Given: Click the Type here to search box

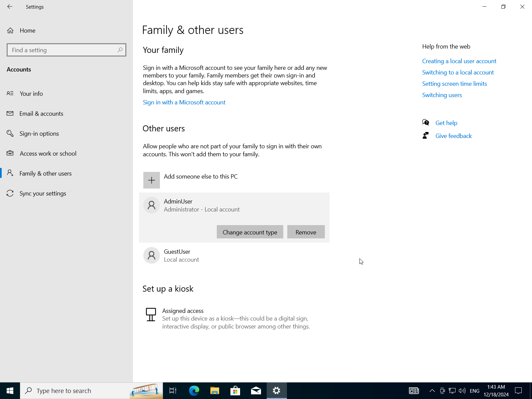Looking at the screenshot, I should [91, 391].
